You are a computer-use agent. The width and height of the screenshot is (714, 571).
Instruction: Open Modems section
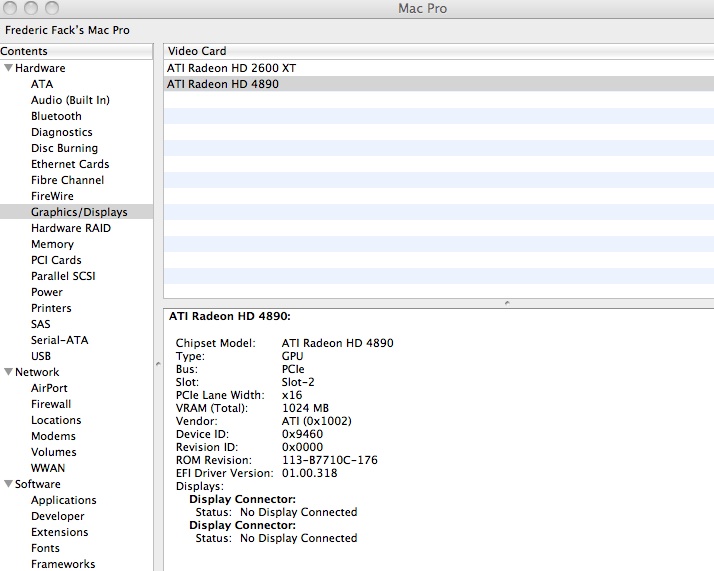tap(53, 436)
